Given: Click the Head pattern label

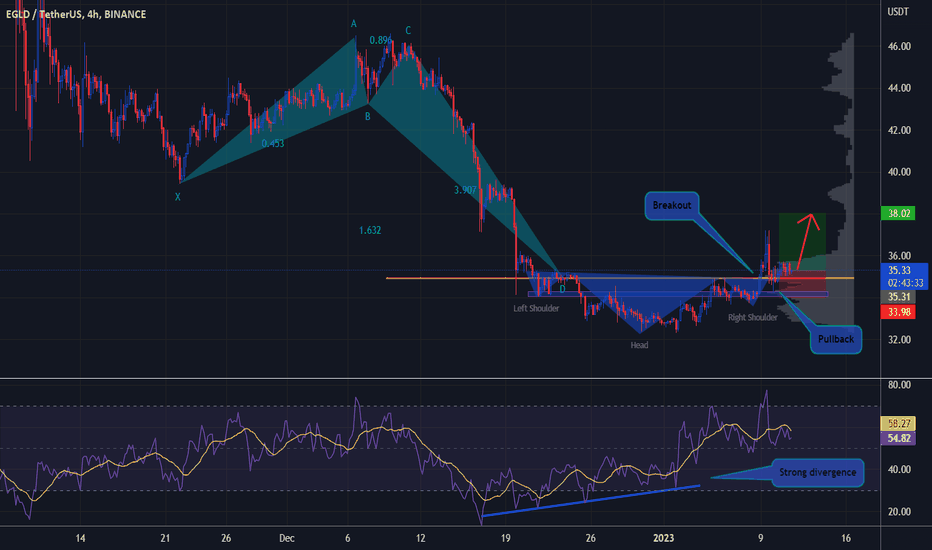Looking at the screenshot, I should click(640, 345).
